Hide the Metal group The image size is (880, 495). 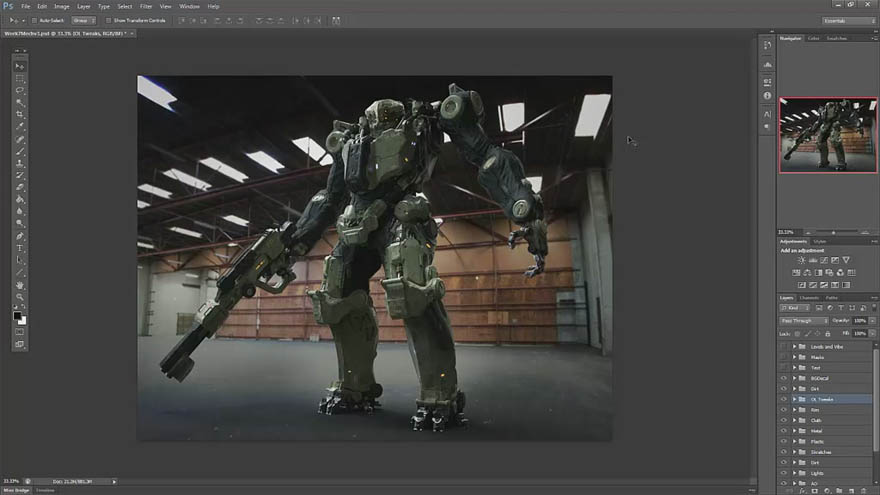783,431
